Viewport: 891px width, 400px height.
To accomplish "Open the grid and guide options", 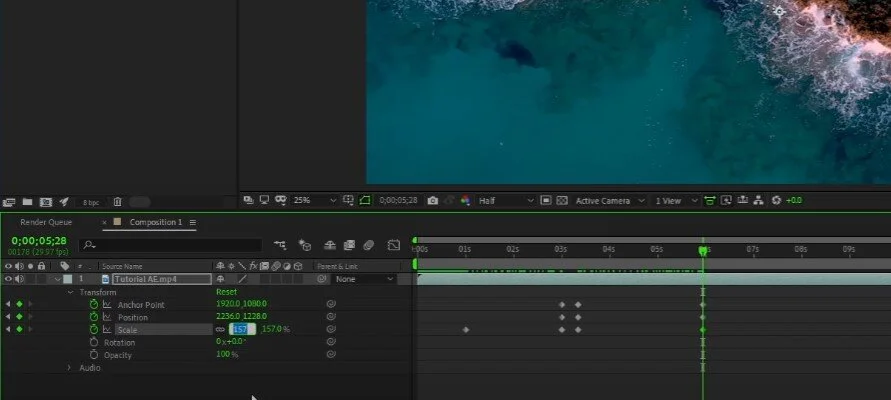I will pos(348,200).
